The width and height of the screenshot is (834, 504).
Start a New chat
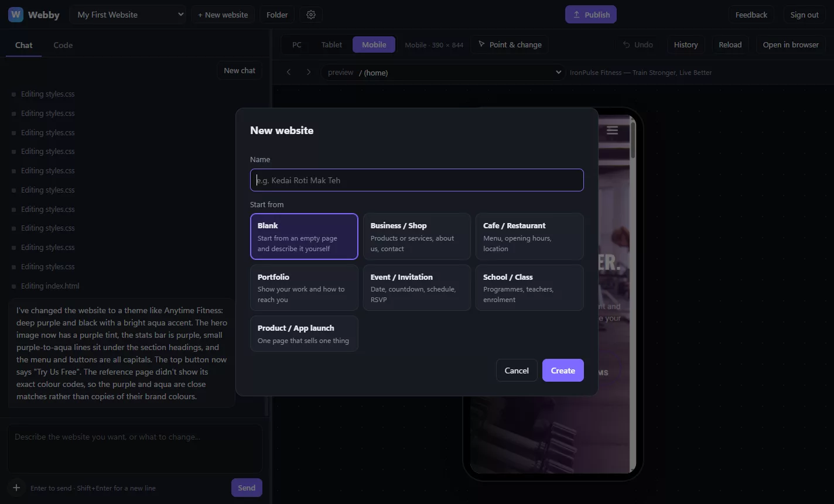(x=240, y=70)
